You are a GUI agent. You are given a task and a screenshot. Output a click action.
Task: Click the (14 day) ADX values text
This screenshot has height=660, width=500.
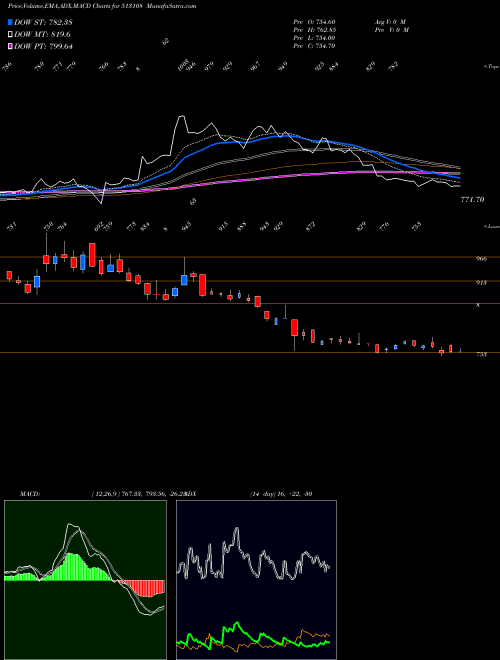[x=281, y=494]
